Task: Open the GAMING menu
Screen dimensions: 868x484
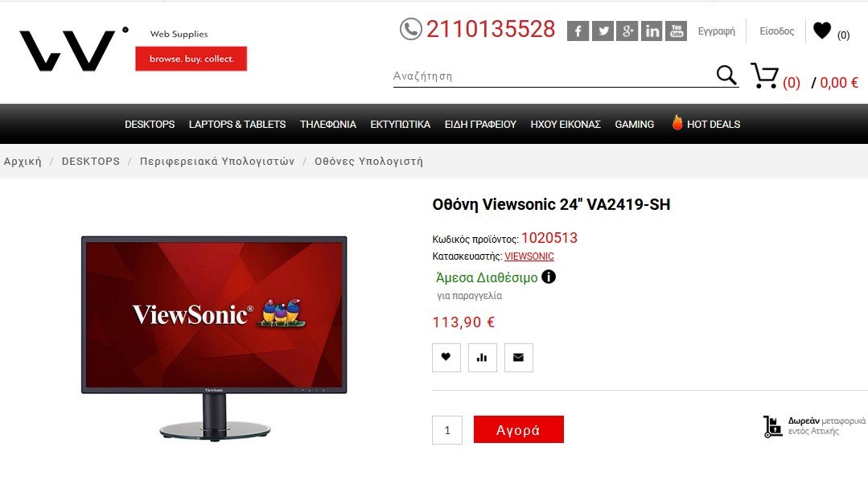Action: [635, 125]
